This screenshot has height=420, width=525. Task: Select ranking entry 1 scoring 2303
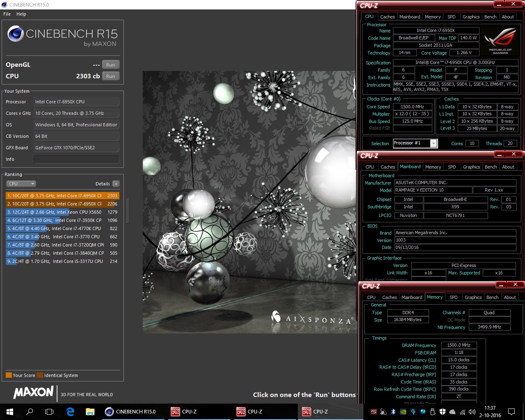pos(62,196)
